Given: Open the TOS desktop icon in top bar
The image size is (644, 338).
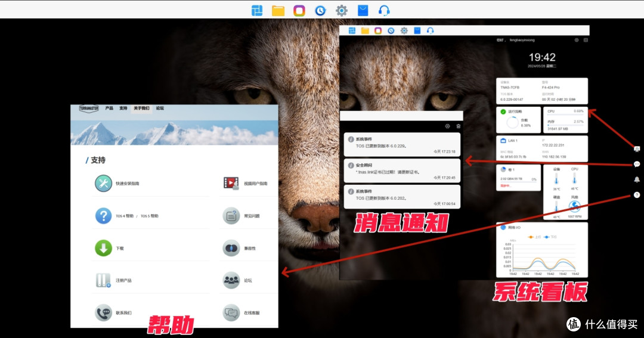Looking at the screenshot, I should 257,10.
